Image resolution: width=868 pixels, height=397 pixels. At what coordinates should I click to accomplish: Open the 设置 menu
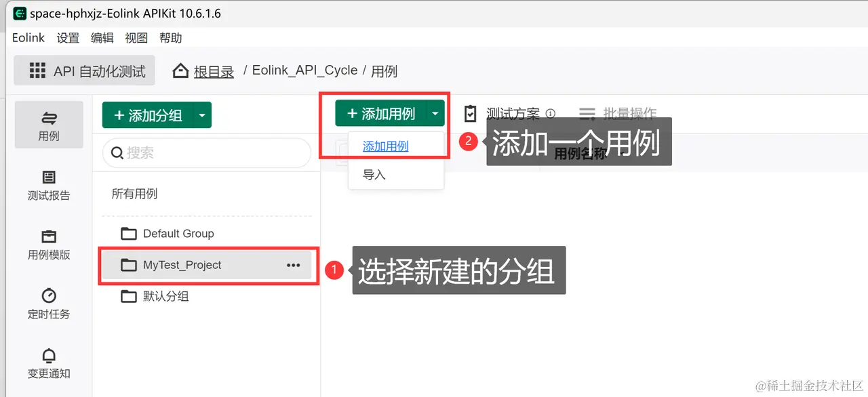[x=68, y=38]
